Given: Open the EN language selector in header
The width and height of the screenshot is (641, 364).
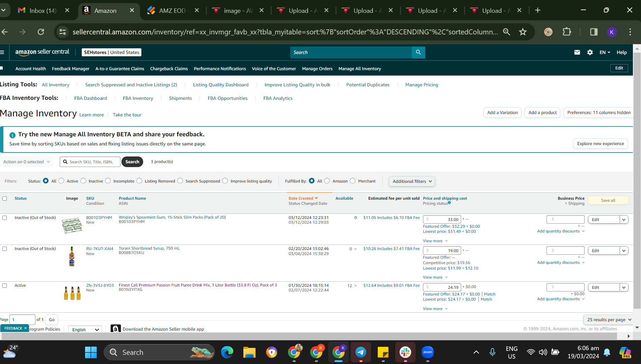Looking at the screenshot, I should click(605, 52).
